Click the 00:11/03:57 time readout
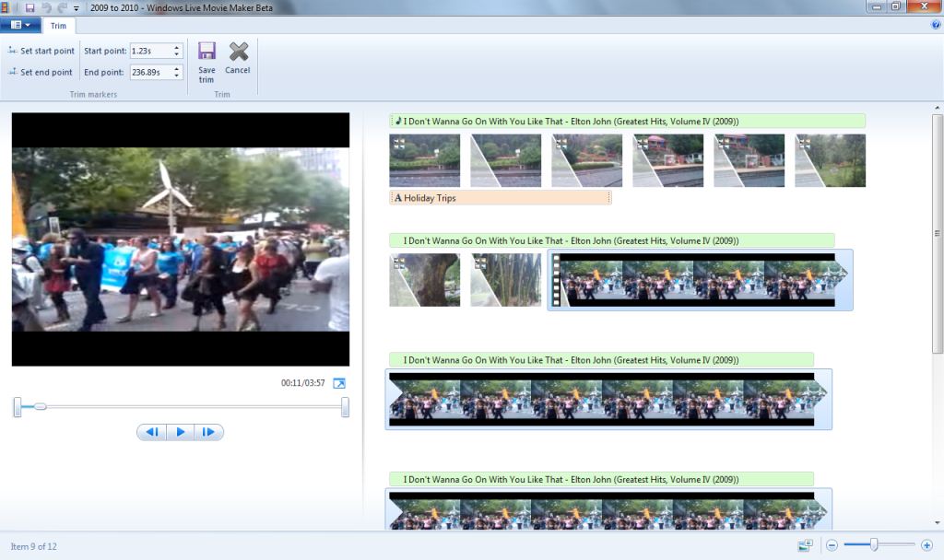The image size is (944, 560). click(x=302, y=383)
